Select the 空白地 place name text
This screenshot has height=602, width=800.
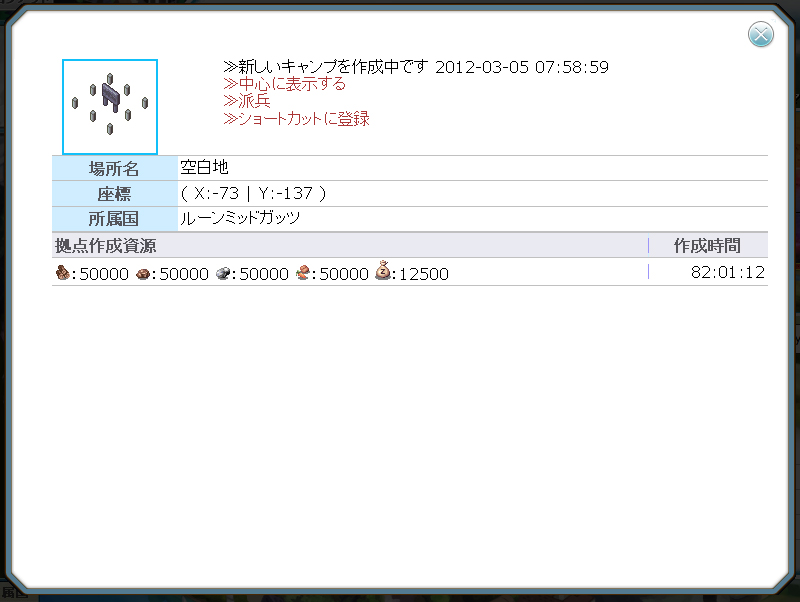tap(204, 167)
